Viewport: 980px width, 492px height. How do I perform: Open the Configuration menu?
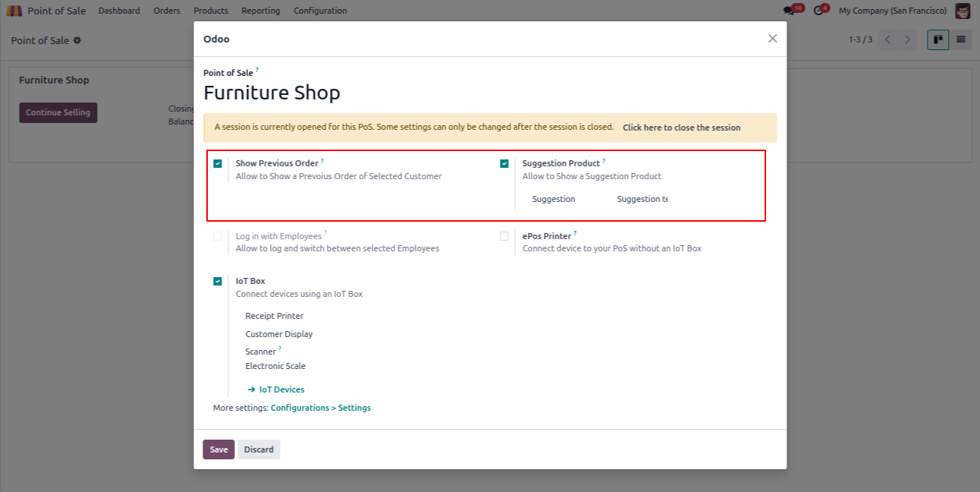pos(320,11)
